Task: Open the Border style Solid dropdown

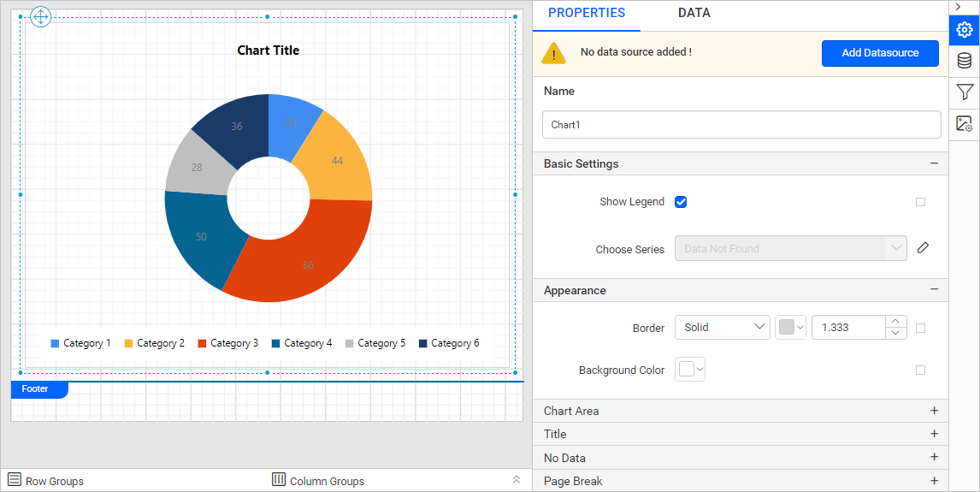Action: [722, 327]
